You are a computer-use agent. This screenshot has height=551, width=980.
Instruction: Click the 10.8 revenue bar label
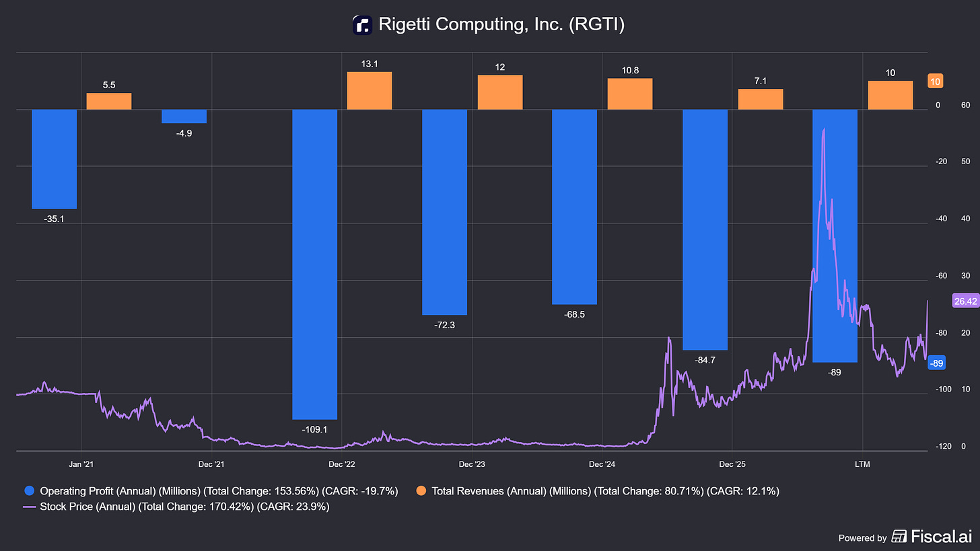point(630,70)
